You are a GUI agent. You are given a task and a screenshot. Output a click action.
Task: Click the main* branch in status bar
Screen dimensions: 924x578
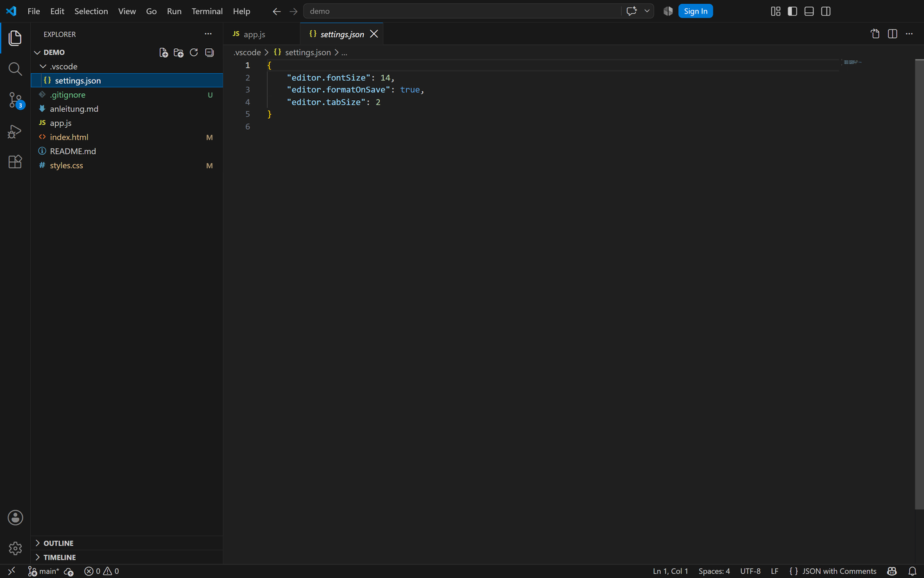tap(44, 571)
